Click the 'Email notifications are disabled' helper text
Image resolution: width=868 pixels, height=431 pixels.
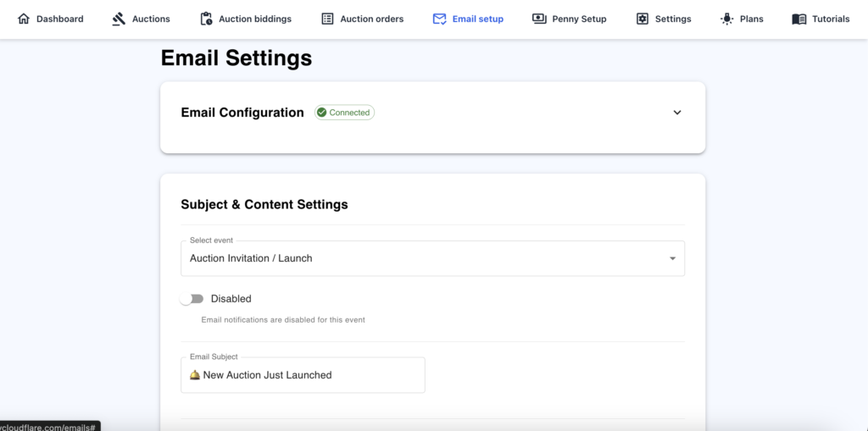tap(283, 320)
